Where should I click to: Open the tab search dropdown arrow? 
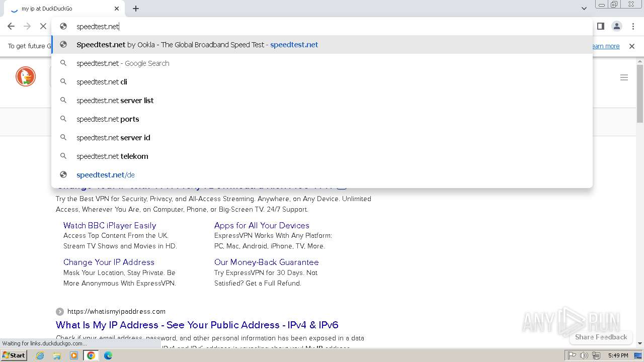click(584, 9)
